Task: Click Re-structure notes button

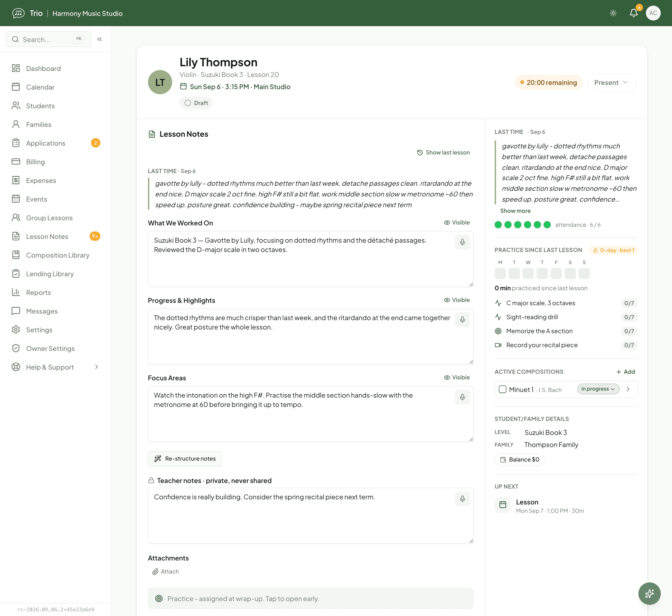Action: pos(185,458)
